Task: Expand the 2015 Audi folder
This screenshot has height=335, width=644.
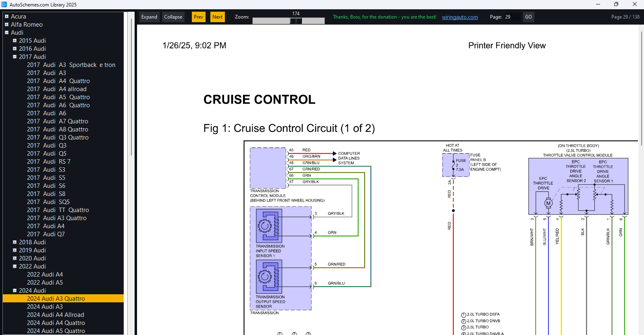Action: click(15, 41)
